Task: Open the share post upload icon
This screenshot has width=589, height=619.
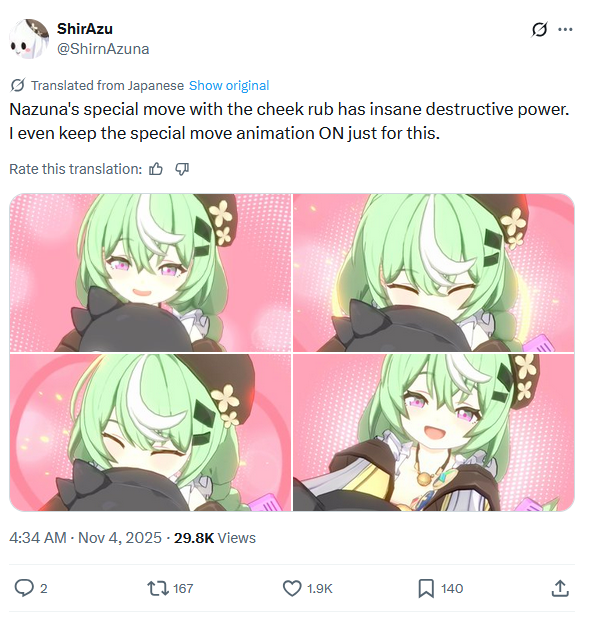Action: point(560,588)
